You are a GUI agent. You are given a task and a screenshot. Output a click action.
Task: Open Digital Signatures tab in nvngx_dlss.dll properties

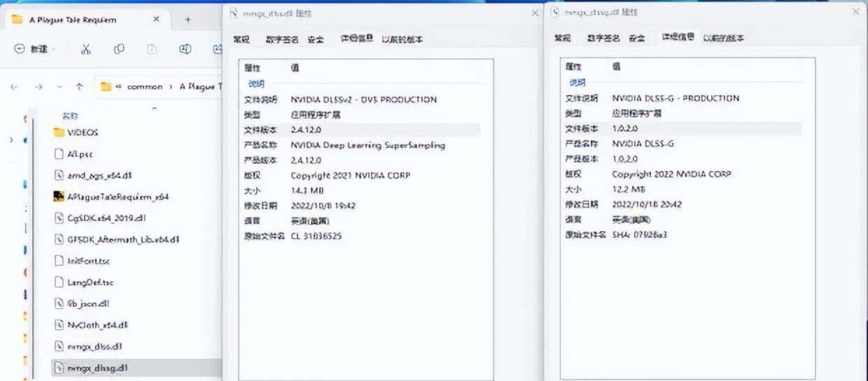(x=281, y=39)
